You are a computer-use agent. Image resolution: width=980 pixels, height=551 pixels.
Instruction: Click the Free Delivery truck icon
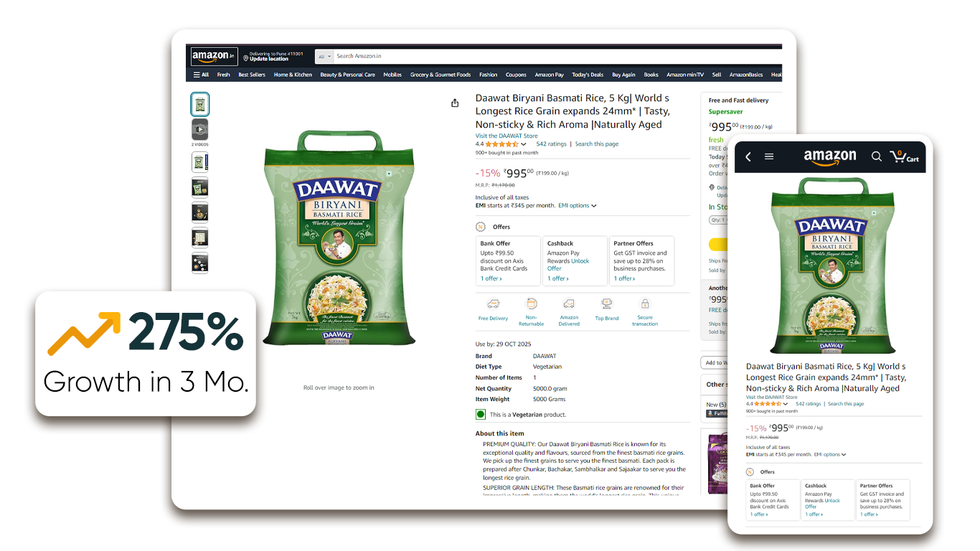pos(493,304)
